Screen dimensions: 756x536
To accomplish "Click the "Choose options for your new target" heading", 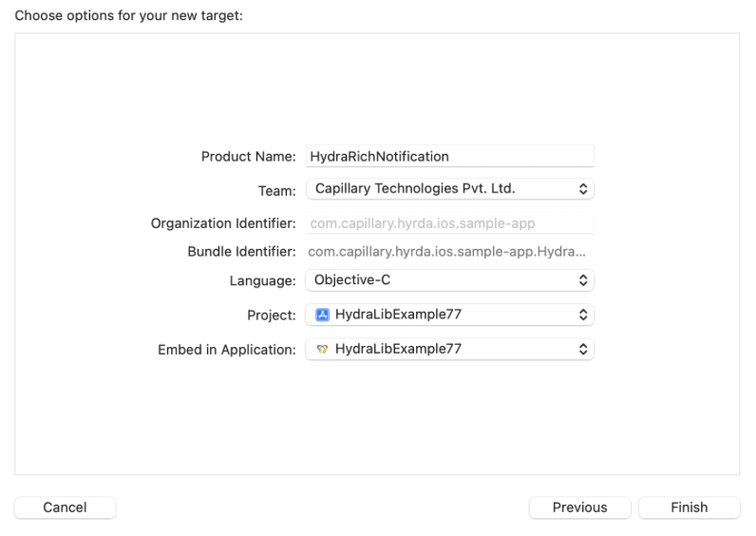I will [x=129, y=15].
